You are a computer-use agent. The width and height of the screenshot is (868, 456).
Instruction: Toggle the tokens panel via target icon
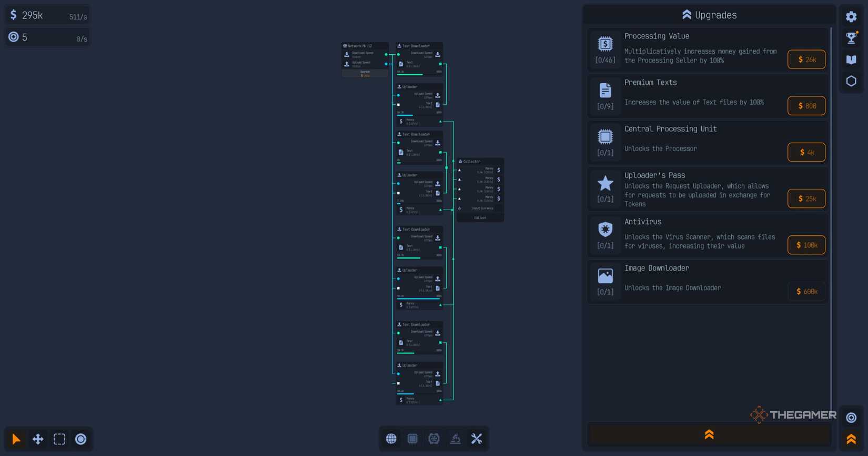click(x=851, y=418)
